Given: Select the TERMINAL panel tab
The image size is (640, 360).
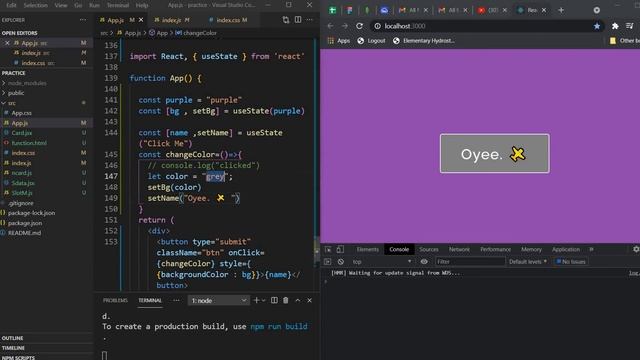Looking at the screenshot, I should pos(150,300).
